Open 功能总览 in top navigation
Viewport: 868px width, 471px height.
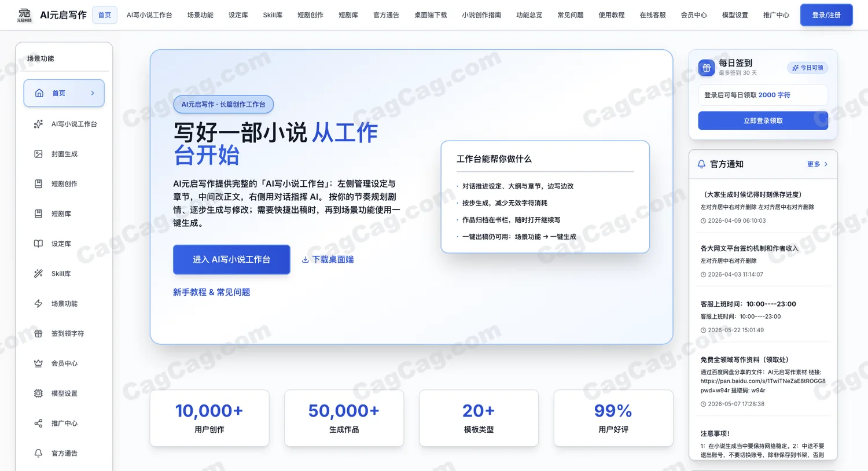pyautogui.click(x=529, y=15)
